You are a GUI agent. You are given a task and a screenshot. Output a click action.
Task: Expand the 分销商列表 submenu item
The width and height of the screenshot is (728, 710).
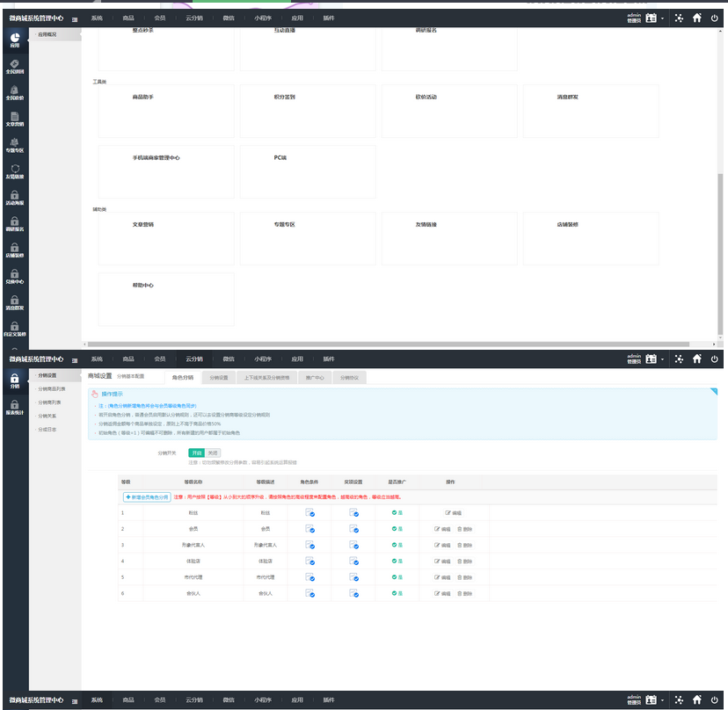(x=51, y=402)
